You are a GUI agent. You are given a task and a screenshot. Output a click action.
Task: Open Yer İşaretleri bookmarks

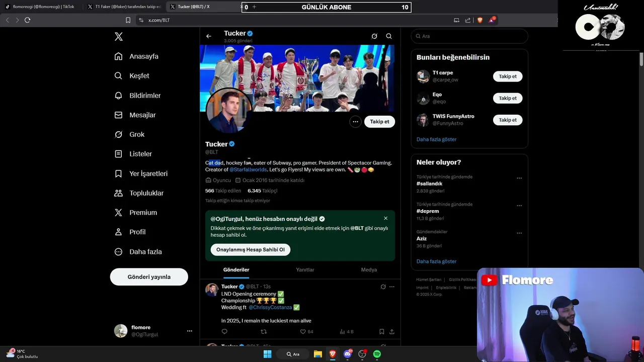(x=141, y=173)
